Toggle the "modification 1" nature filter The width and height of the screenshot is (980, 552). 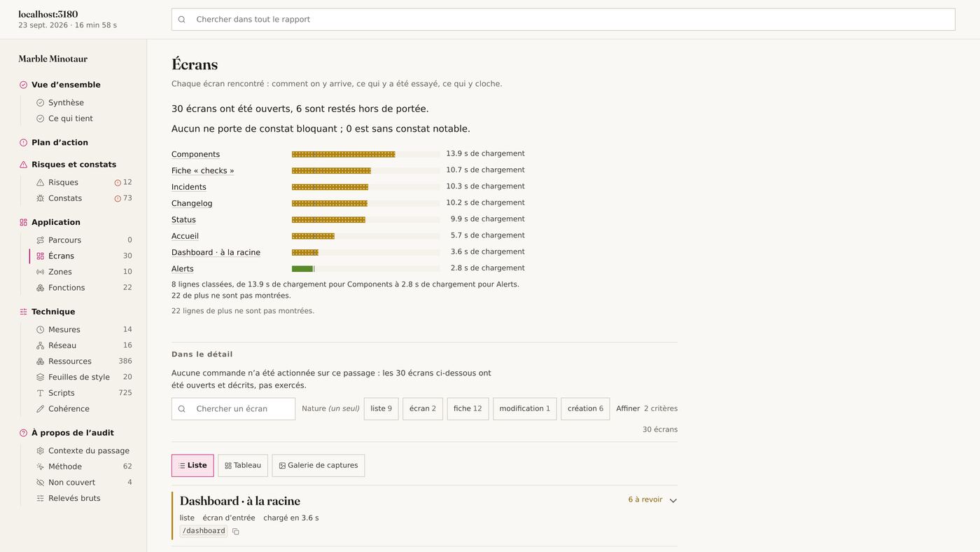point(525,409)
